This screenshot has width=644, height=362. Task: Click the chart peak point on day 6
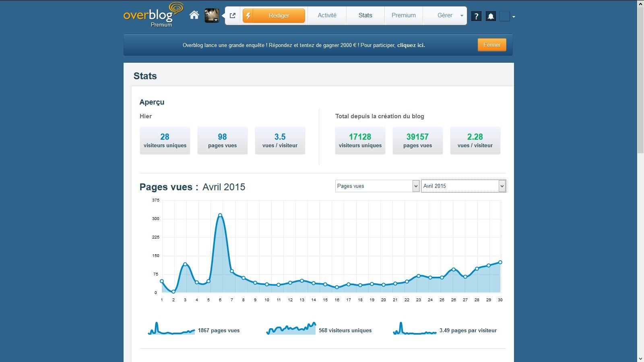pyautogui.click(x=220, y=215)
